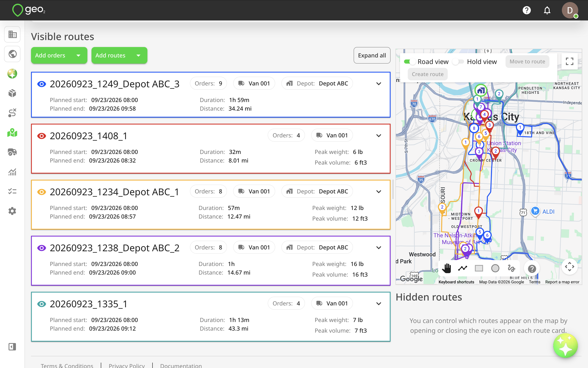Open the delivery truck icon in sidebar
Image resolution: width=588 pixels, height=368 pixels.
[x=12, y=152]
